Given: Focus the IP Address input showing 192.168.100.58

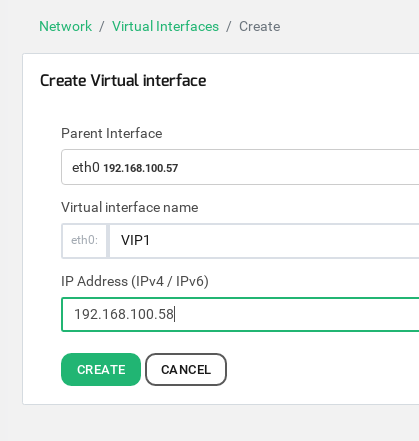Looking at the screenshot, I should click(x=240, y=314).
